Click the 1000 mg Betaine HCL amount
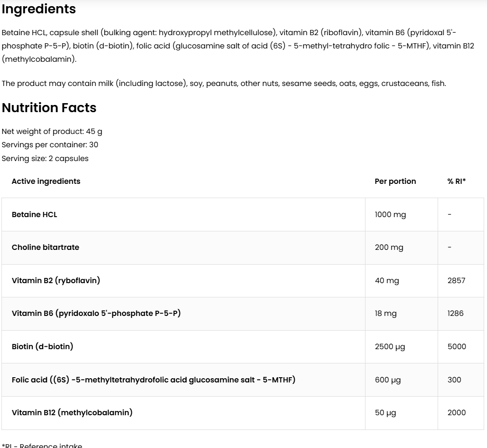Viewport: 487px width, 448px height. tap(390, 215)
